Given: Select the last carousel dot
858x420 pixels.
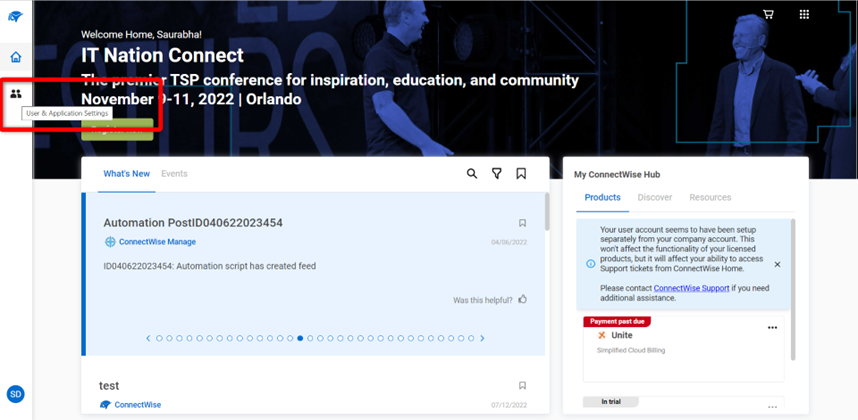Looking at the screenshot, I should click(x=471, y=339).
